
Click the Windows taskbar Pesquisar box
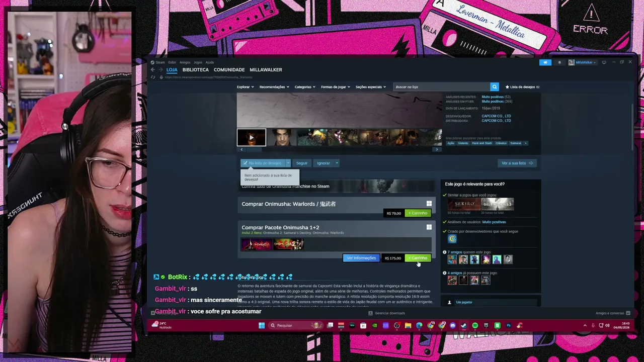295,325
